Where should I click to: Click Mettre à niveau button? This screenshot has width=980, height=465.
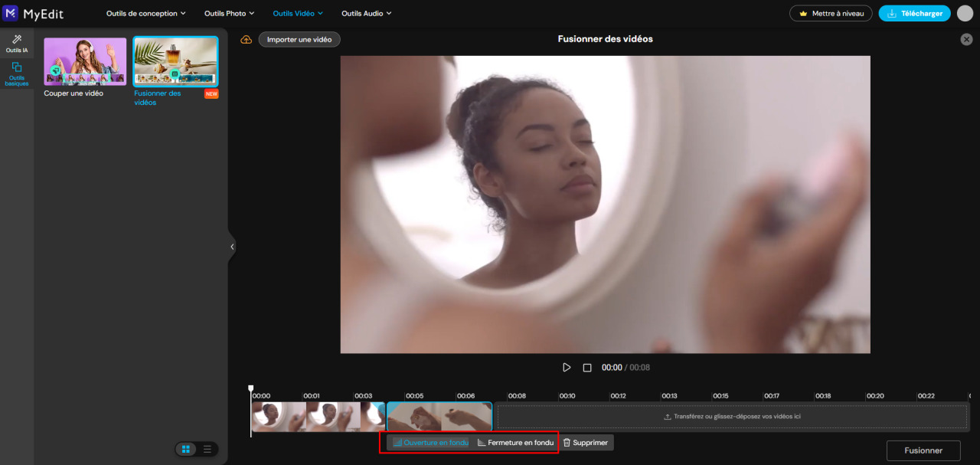[831, 13]
